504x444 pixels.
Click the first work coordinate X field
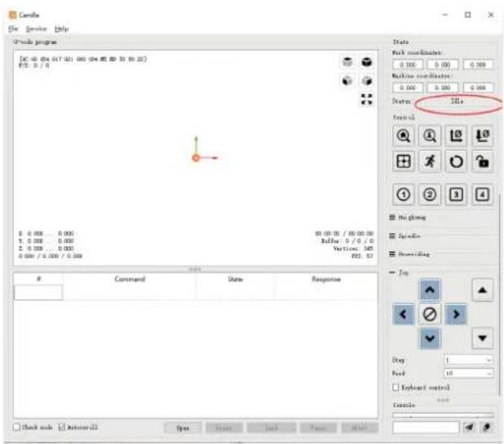pos(408,64)
